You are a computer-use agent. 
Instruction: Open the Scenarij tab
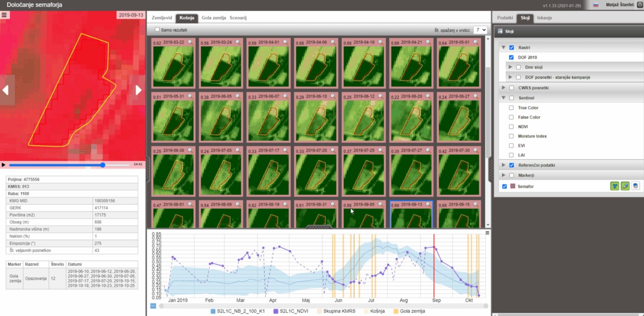pyautogui.click(x=238, y=18)
